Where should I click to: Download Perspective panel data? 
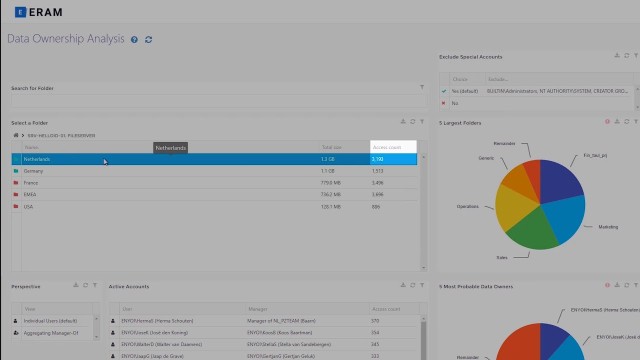[76, 285]
